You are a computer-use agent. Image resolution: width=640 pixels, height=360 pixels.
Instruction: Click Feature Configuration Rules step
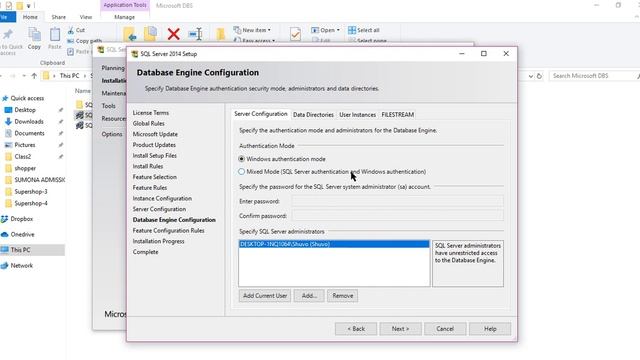(169, 230)
